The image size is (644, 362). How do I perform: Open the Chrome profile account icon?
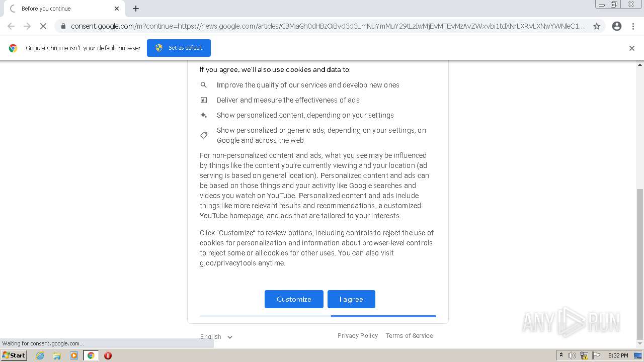[617, 26]
